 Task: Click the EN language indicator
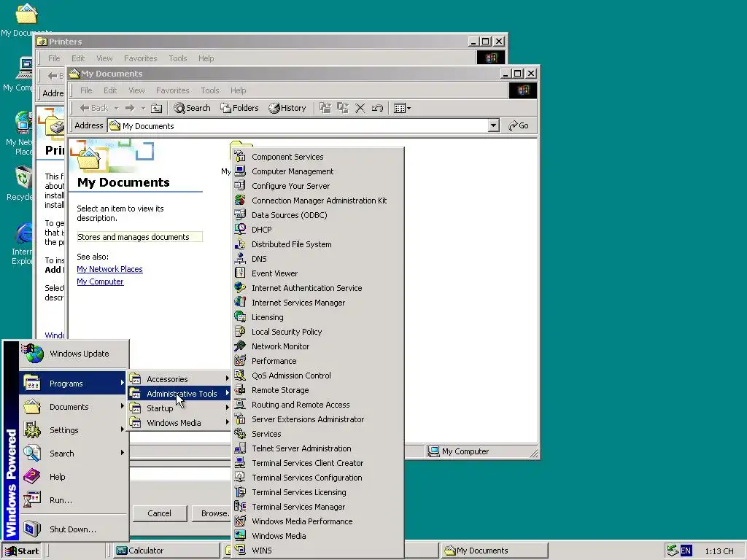686,551
